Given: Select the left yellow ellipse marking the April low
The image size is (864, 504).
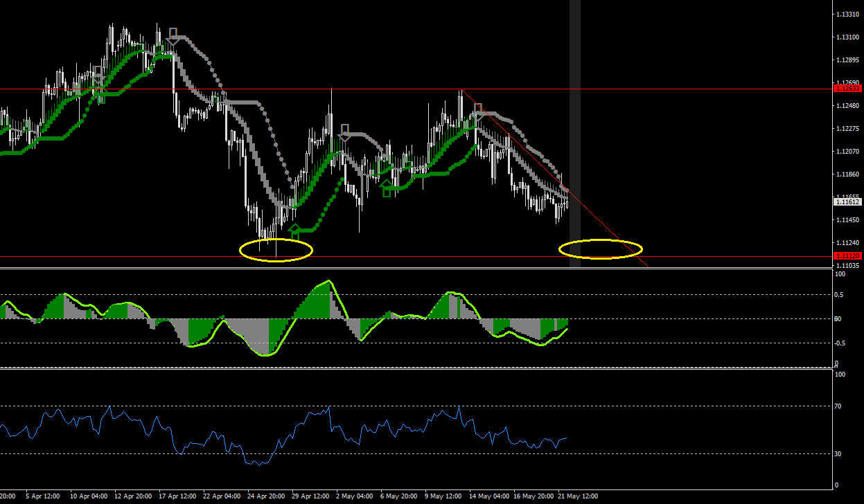Looking at the screenshot, I should [276, 250].
